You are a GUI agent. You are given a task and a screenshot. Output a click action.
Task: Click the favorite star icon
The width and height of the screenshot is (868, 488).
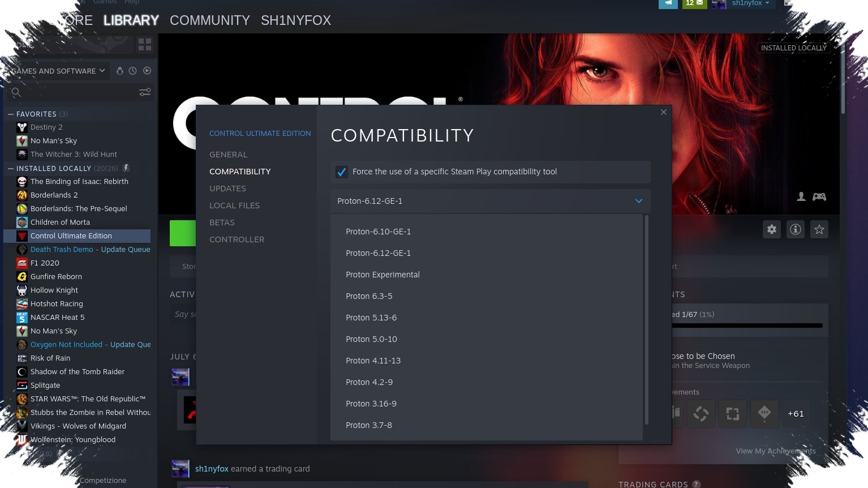[819, 229]
